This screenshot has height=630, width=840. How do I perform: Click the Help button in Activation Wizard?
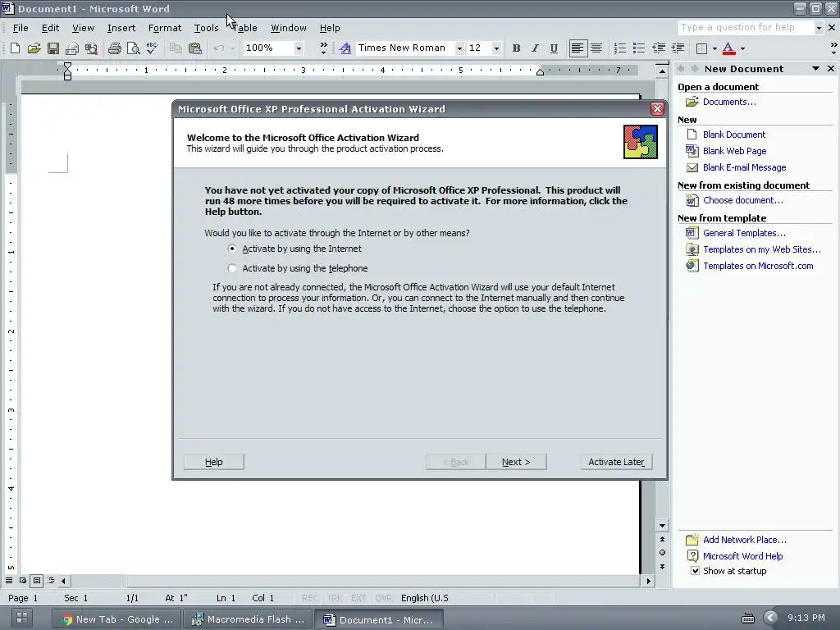[214, 462]
